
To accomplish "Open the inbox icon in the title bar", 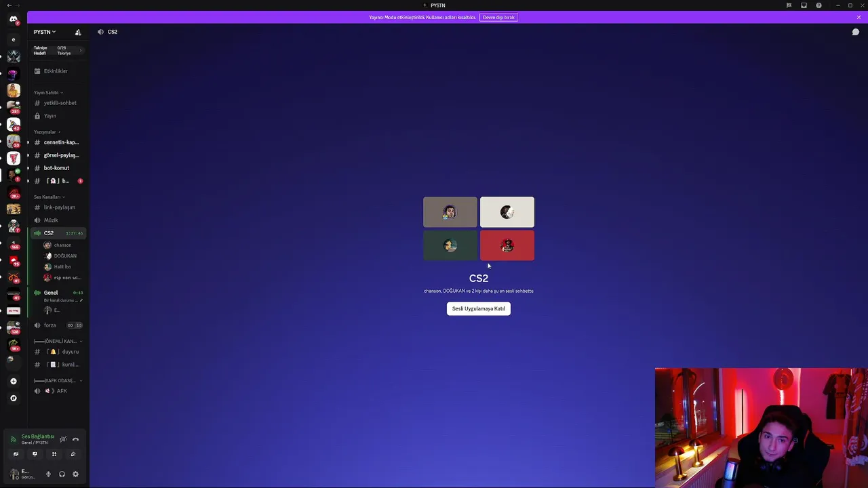I will pos(804,5).
